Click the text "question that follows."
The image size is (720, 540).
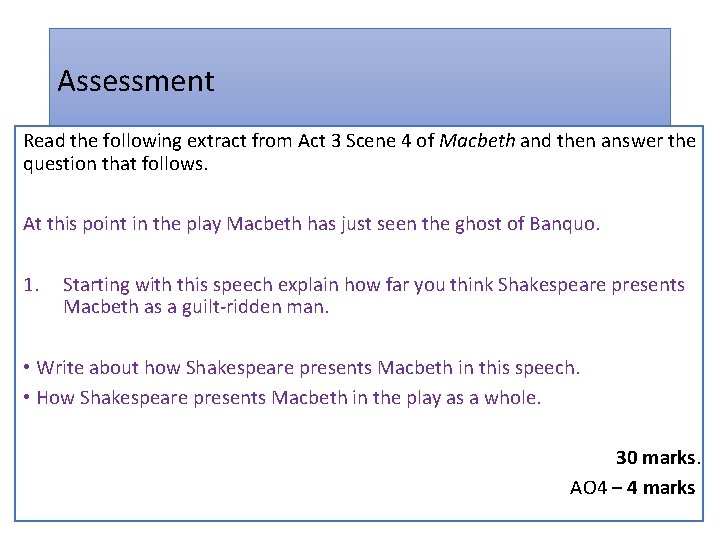(116, 163)
